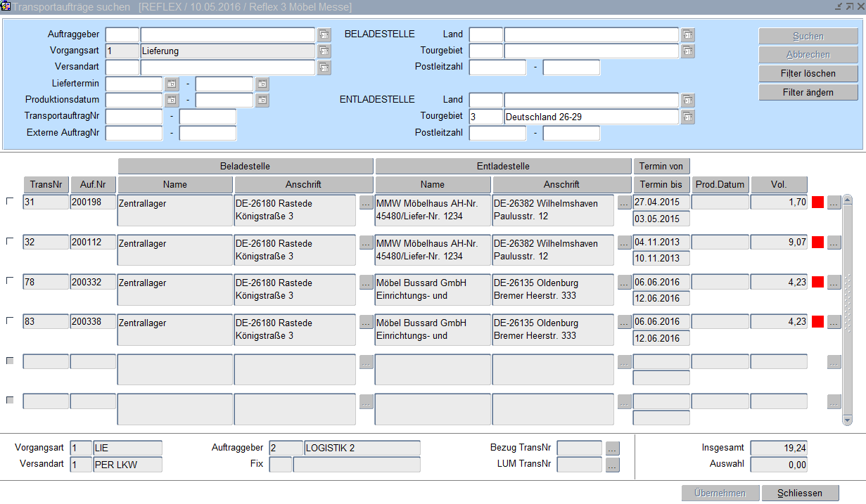Expand Entladestelle address details for order 32

click(624, 243)
